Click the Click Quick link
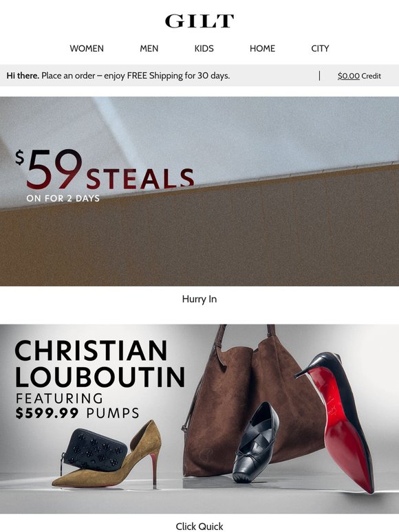This screenshot has width=399, height=532. pyautogui.click(x=199, y=527)
